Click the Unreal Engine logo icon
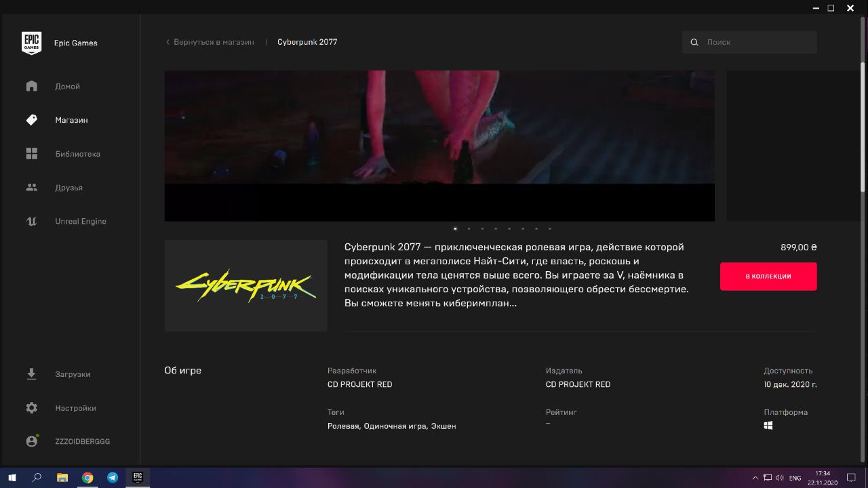 click(x=31, y=221)
